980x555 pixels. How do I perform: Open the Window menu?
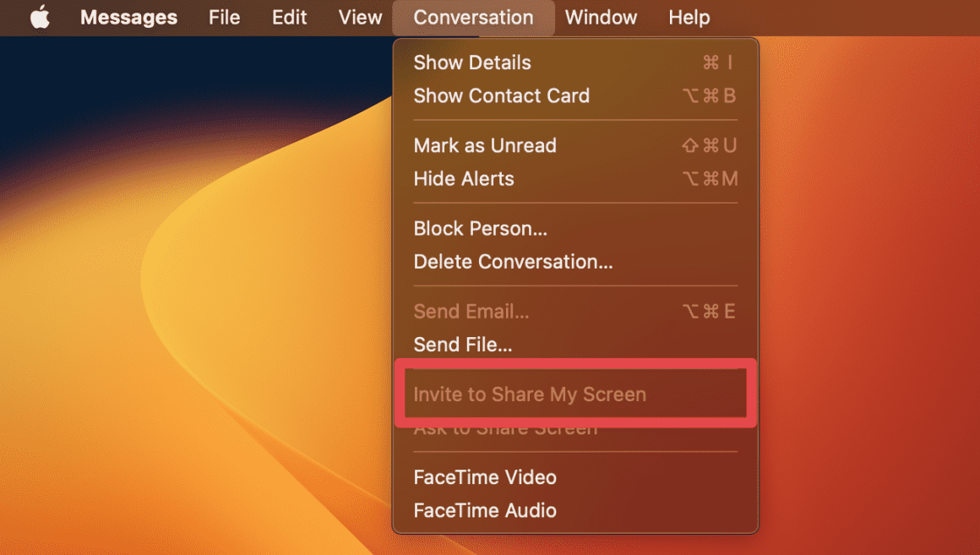[601, 17]
